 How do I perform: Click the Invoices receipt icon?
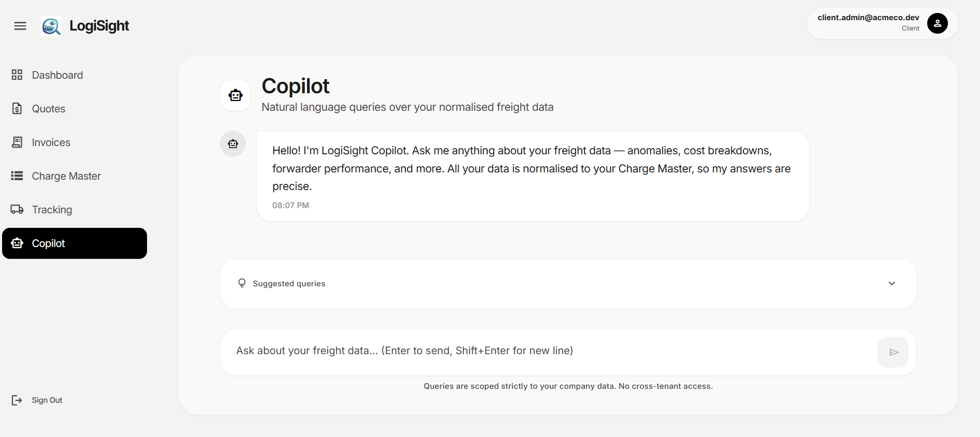click(17, 142)
